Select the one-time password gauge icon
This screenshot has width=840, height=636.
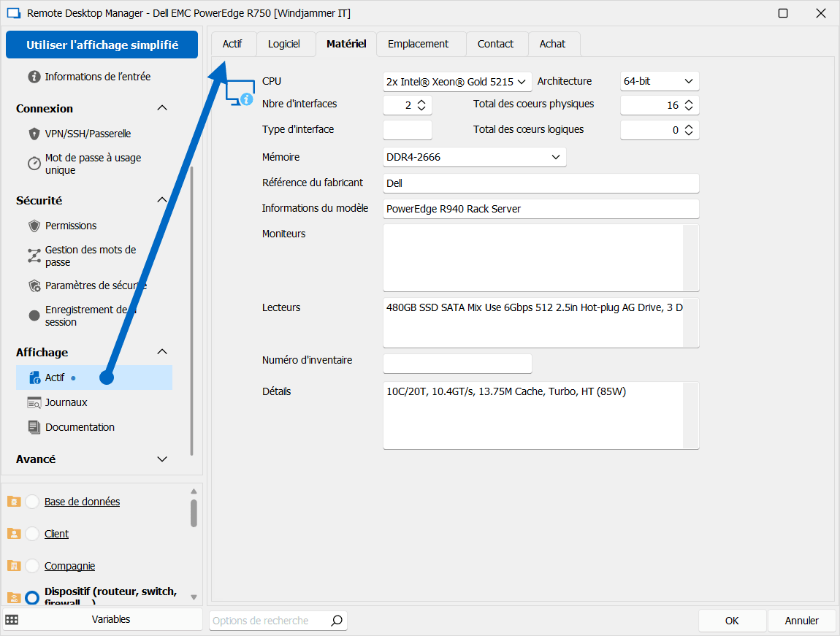[34, 164]
